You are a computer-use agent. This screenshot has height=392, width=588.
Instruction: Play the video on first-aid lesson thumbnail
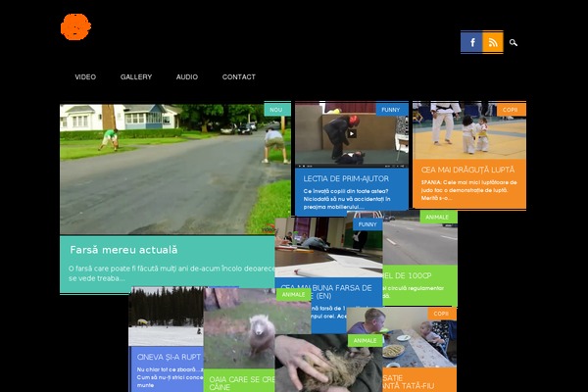tap(352, 133)
